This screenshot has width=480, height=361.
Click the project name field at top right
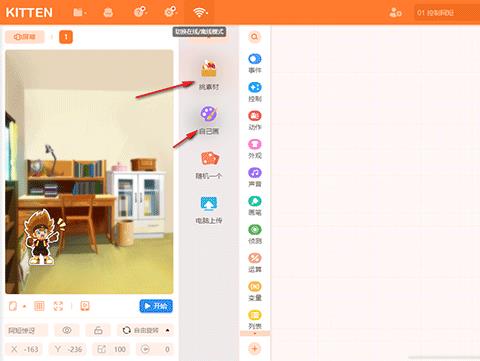(447, 13)
